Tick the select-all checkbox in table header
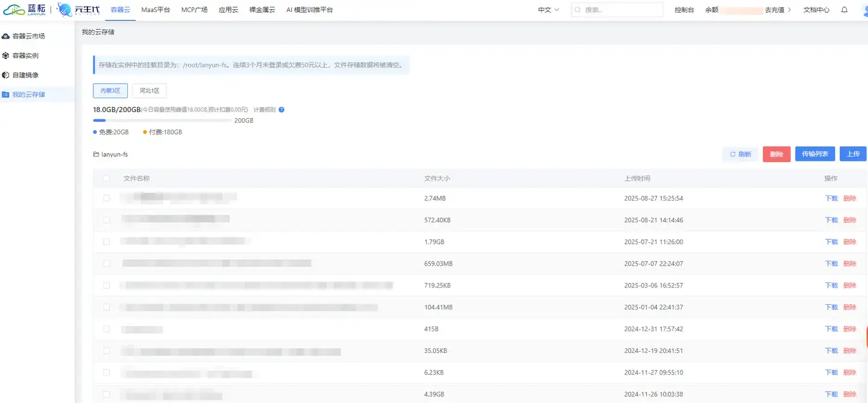Viewport: 868px width, 403px height. pos(107,178)
